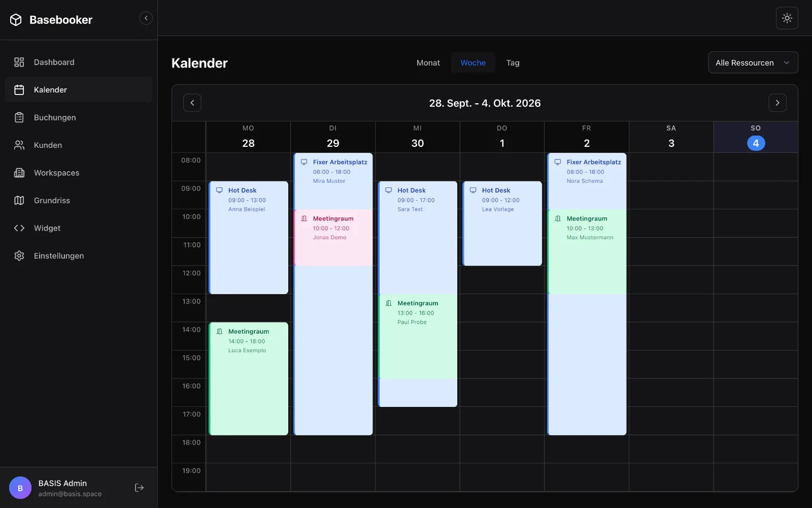Click Sara Test's Hot Desk monitor icon
Viewport: 812px width, 508px height.
pyautogui.click(x=388, y=190)
